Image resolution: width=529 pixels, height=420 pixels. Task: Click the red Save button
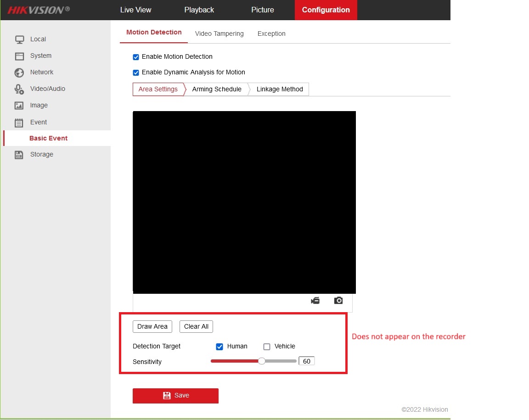point(175,396)
